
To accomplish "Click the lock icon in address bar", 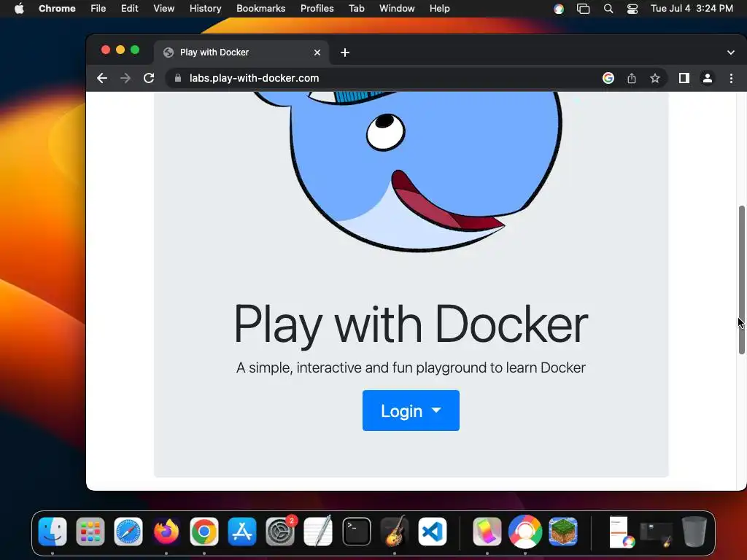I will [x=178, y=78].
